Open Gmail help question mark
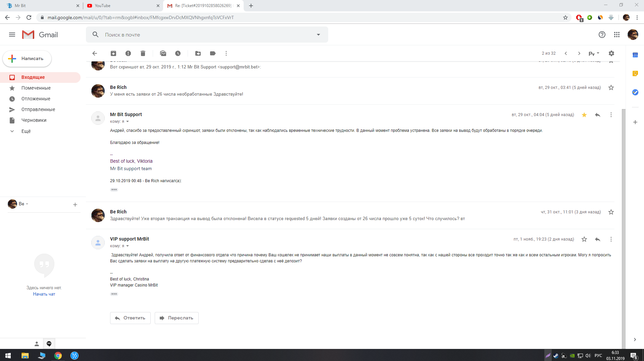The height and width of the screenshot is (361, 644). pos(602,35)
